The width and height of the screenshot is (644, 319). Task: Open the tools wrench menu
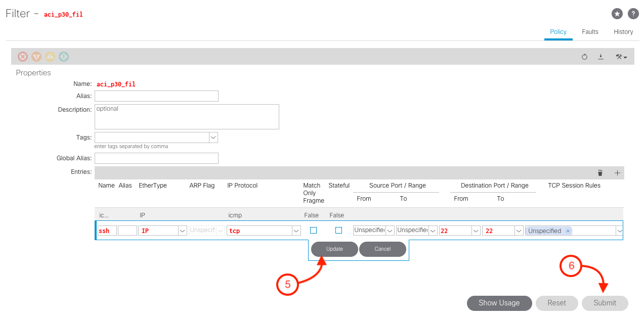(621, 57)
